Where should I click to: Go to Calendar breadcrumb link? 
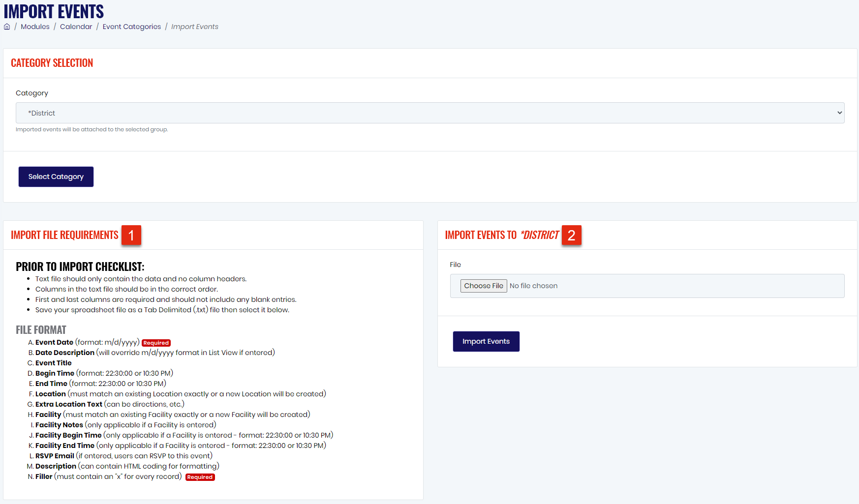[76, 27]
